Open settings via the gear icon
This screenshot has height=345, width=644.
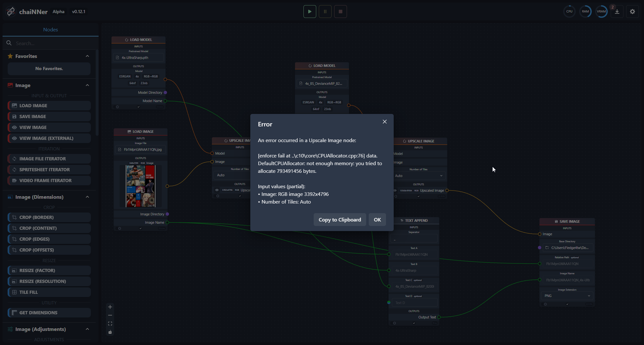click(632, 11)
